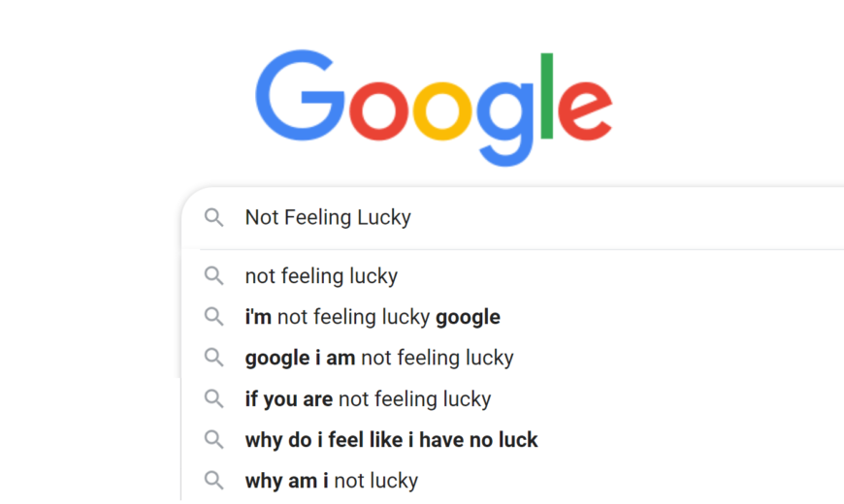This screenshot has width=844, height=504.
Task: Choose suggestion 'i'm not feeling lucky google'
Action: tap(373, 317)
